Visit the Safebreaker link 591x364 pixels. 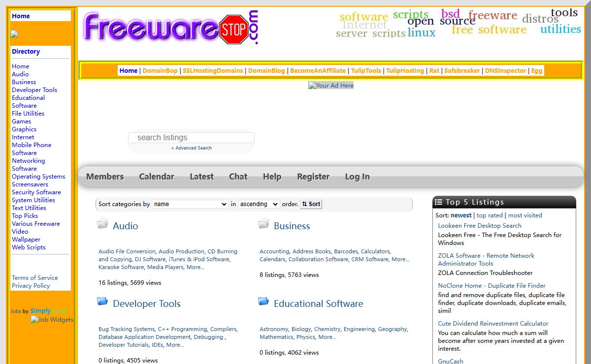point(462,71)
